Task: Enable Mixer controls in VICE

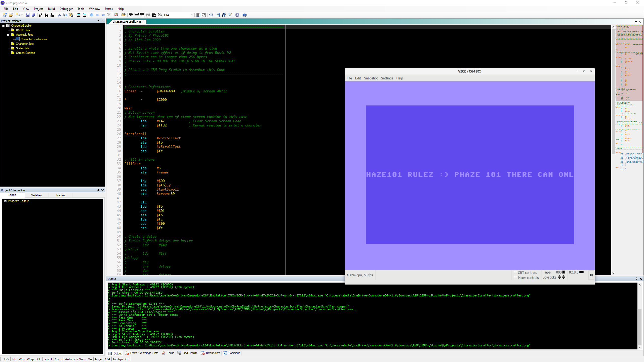Action: tap(515, 278)
